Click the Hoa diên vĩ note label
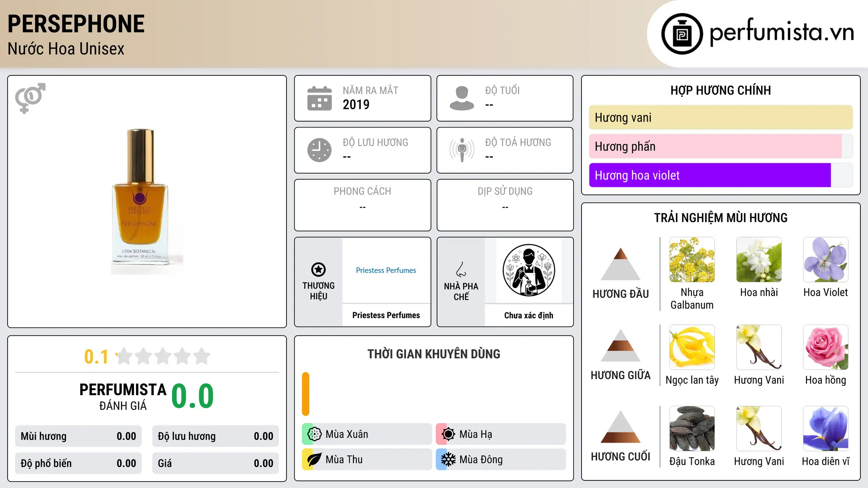The height and width of the screenshot is (488, 868). tap(826, 461)
